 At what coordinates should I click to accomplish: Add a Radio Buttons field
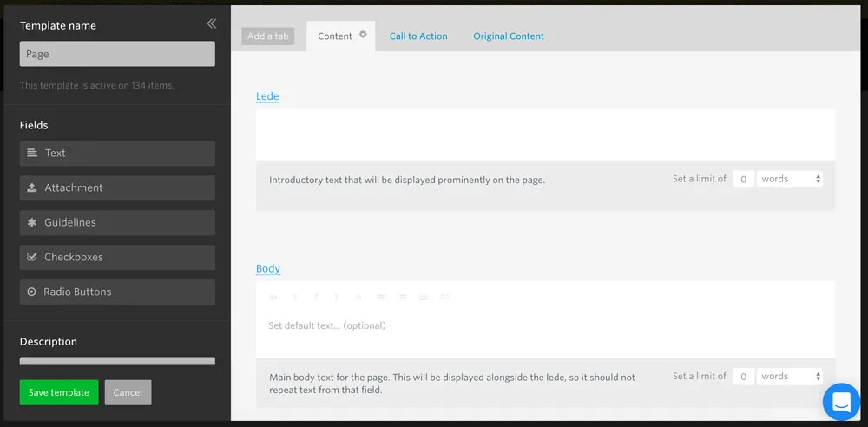[x=117, y=292]
